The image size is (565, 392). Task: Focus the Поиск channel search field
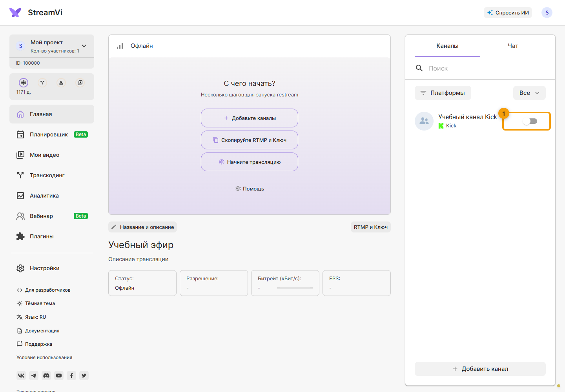coord(480,68)
